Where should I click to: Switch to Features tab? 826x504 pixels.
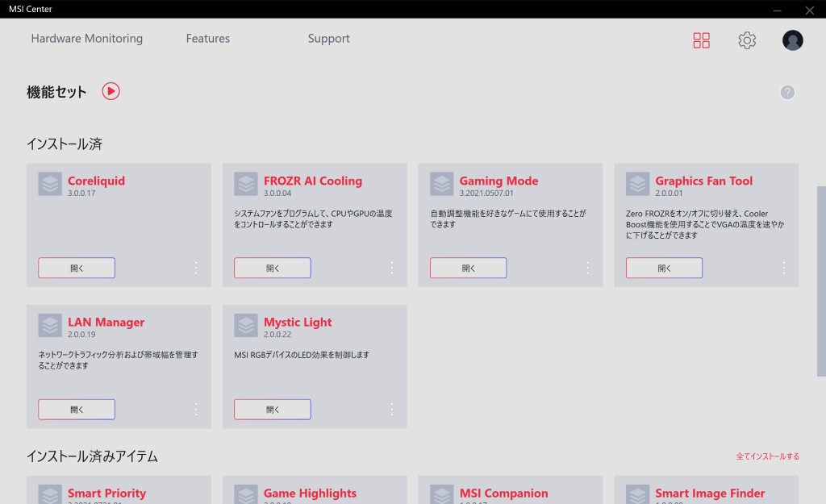207,39
